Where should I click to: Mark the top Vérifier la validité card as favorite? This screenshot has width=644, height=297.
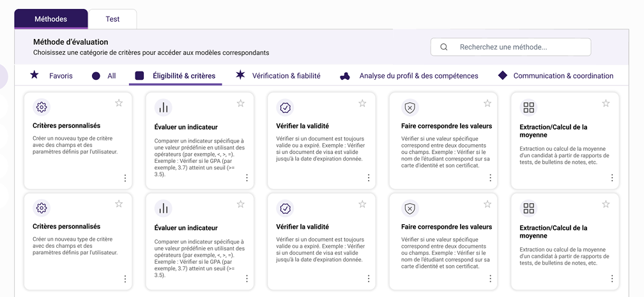tap(362, 103)
